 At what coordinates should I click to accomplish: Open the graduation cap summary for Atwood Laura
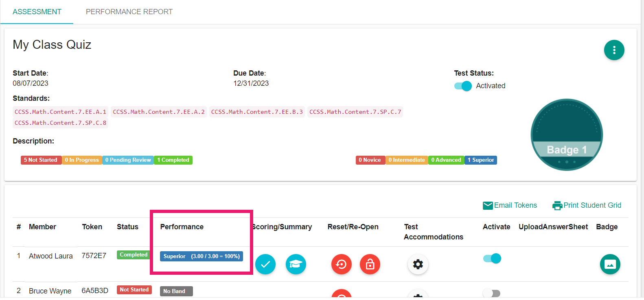pos(296,264)
